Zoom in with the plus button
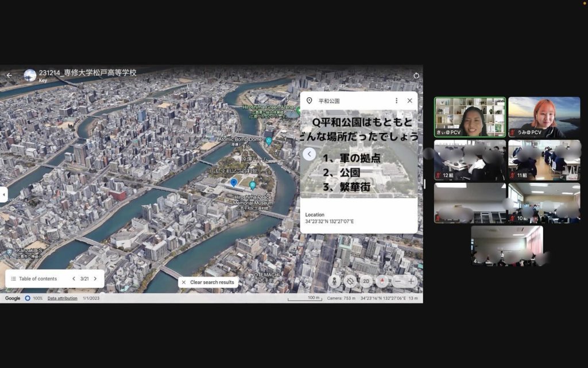Image resolution: width=588 pixels, height=368 pixels. [411, 281]
